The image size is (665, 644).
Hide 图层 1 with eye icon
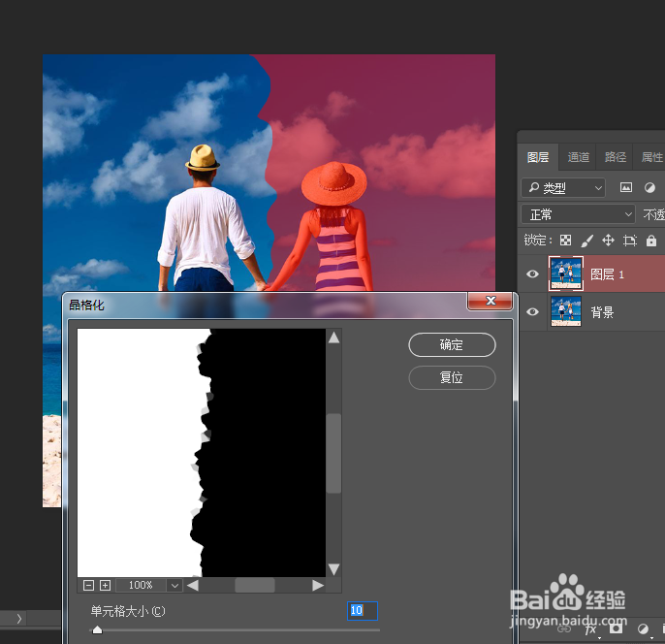point(533,274)
